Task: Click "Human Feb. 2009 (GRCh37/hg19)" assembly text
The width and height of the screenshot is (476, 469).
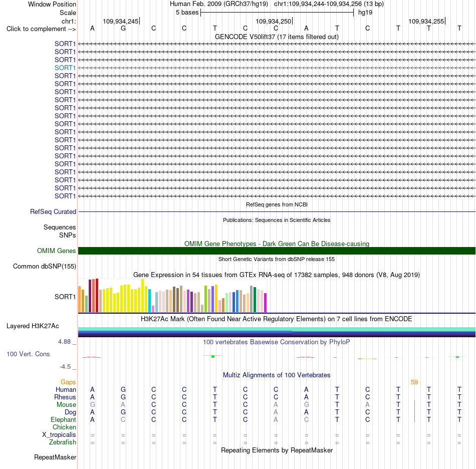Action: pos(219,4)
